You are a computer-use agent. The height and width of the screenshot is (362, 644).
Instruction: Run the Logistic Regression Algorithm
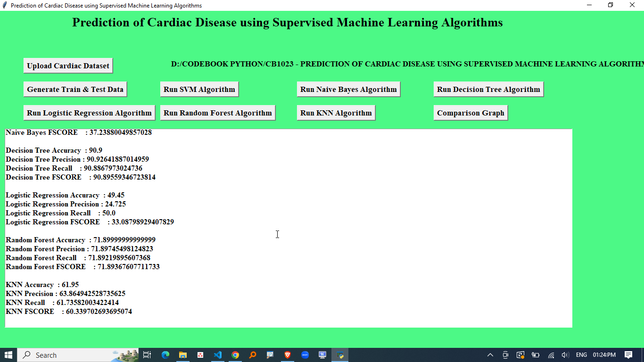90,113
